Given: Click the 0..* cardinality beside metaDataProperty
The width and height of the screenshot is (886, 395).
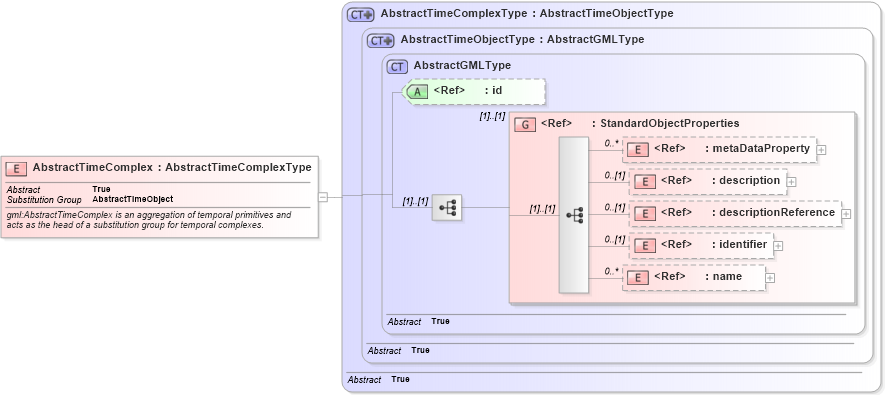Looking at the screenshot, I should [x=612, y=144].
